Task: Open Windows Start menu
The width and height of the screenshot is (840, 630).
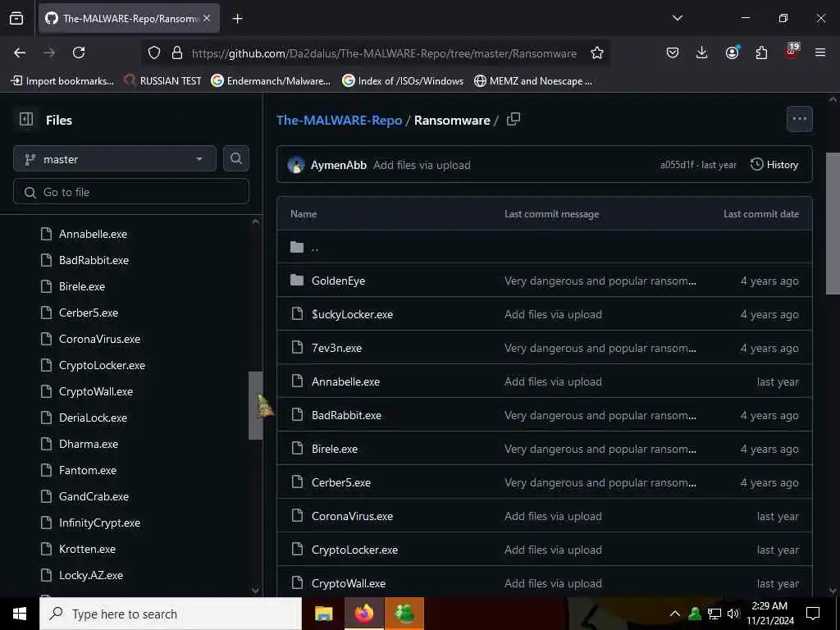Action: pos(20,614)
